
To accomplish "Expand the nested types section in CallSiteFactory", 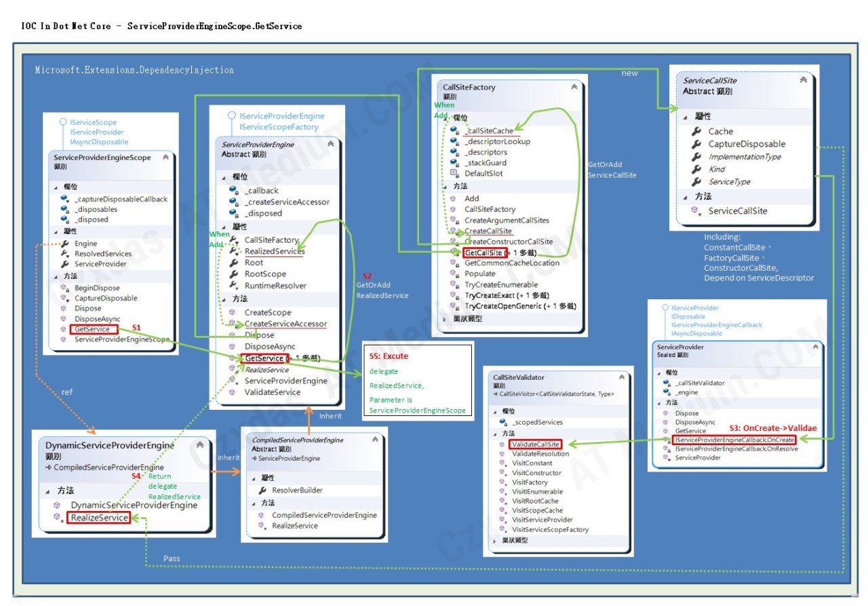I will [445, 318].
